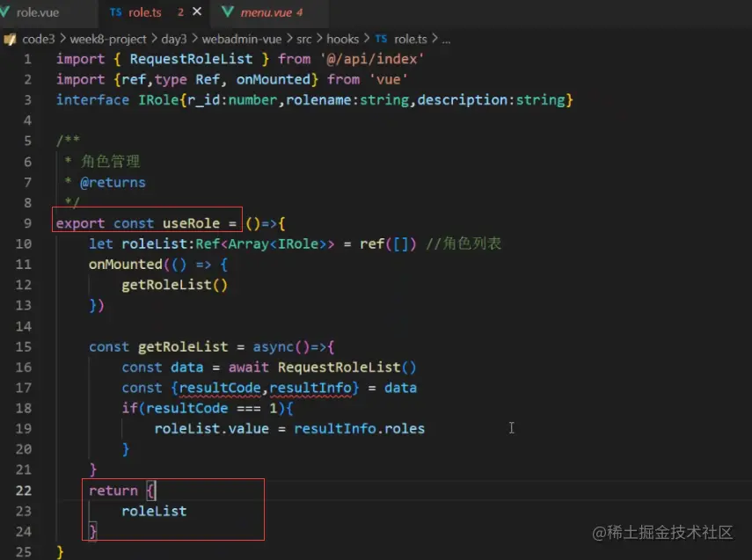Click the IRole interface name
This screenshot has width=752, height=560.
158,100
